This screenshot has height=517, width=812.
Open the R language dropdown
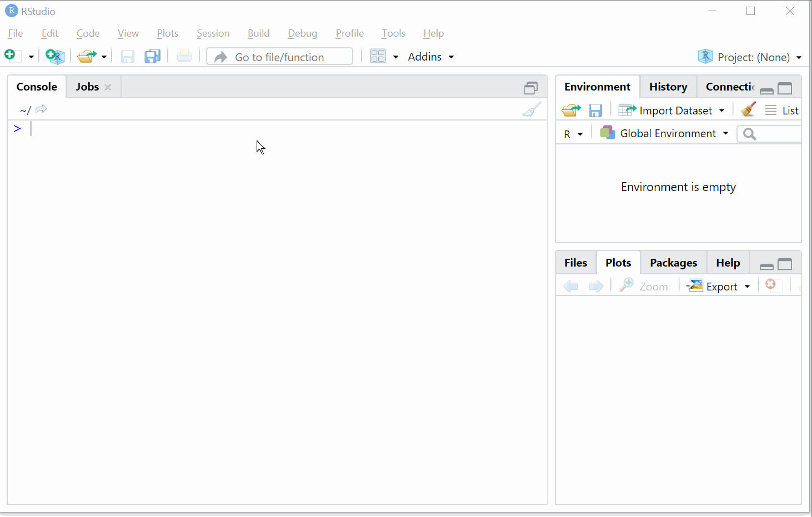(x=573, y=134)
